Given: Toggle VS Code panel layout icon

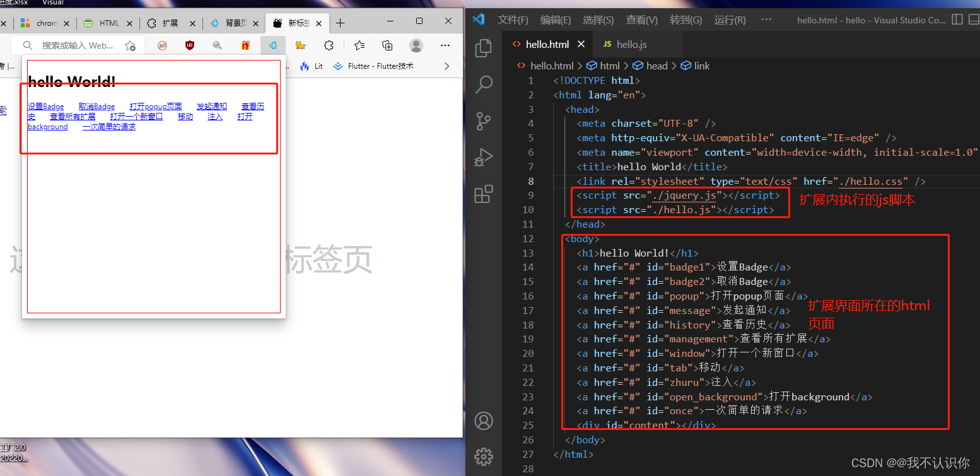Looking at the screenshot, I should pos(973,20).
